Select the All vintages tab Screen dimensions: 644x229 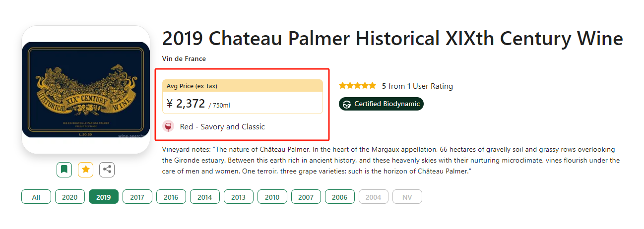coord(36,197)
